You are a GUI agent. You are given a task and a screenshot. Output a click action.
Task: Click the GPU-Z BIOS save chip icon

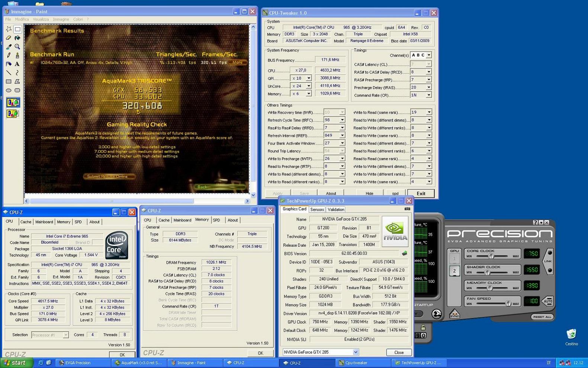pos(404,253)
